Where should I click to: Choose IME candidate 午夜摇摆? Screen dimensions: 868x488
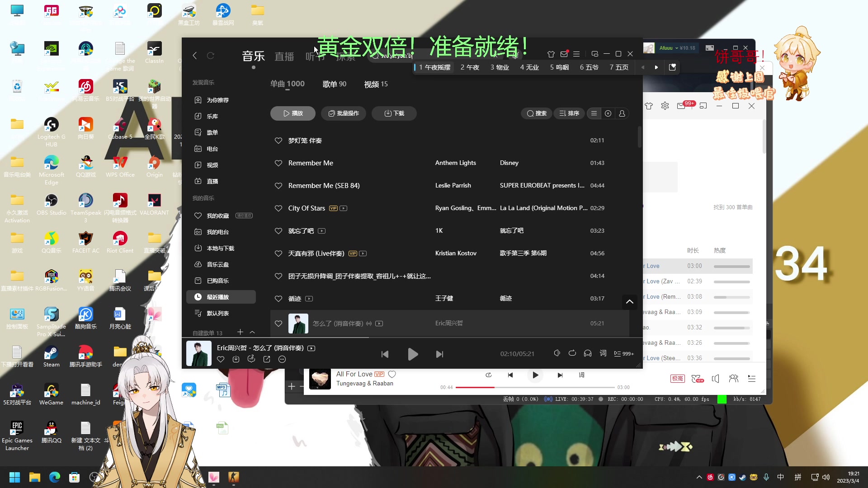click(434, 67)
